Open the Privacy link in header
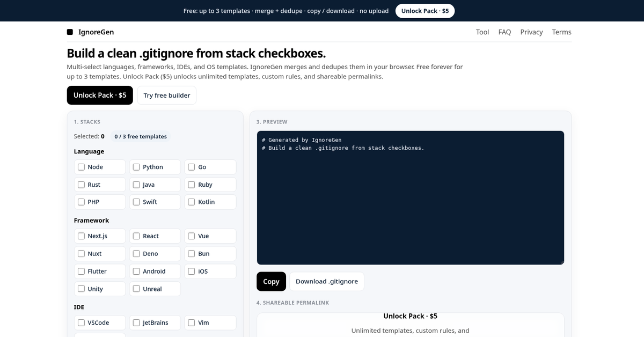 coord(531,32)
